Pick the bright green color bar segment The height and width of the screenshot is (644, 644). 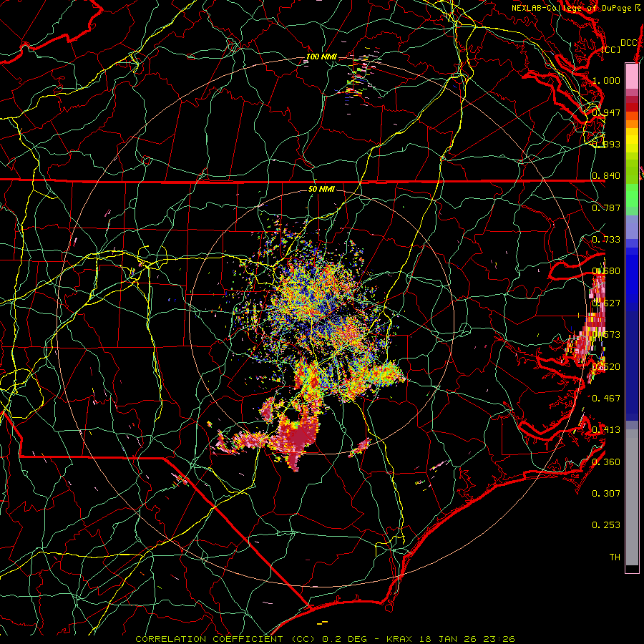pos(632,195)
